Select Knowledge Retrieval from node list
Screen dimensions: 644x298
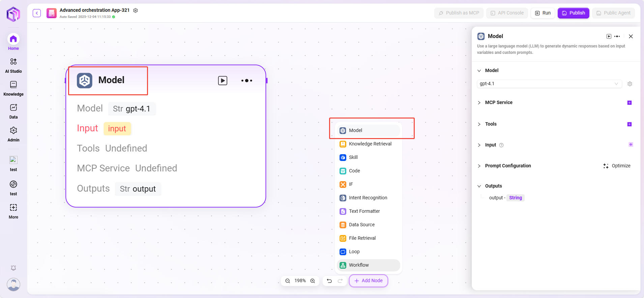(370, 144)
